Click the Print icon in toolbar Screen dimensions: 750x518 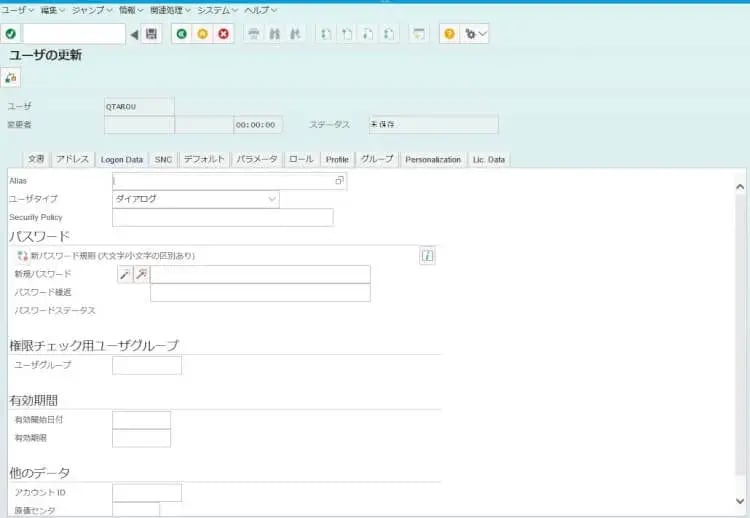point(254,34)
